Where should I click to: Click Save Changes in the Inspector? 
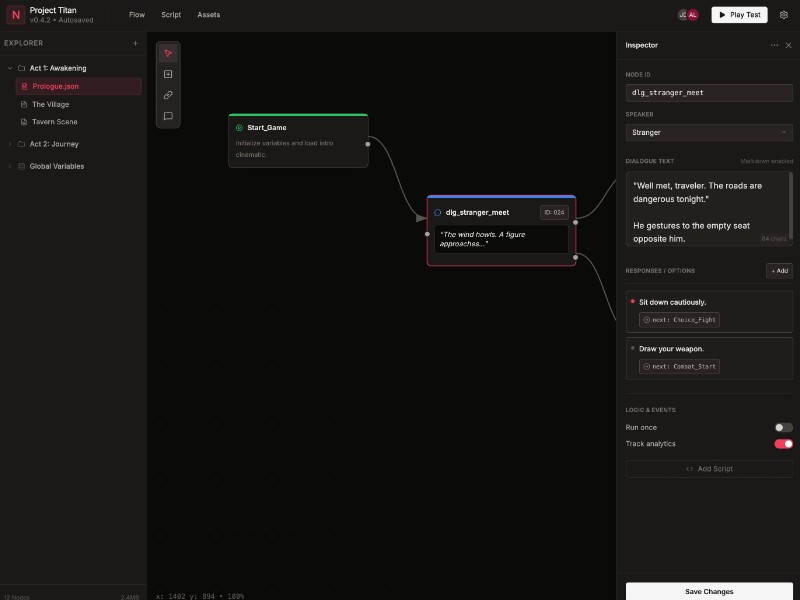[x=709, y=591]
